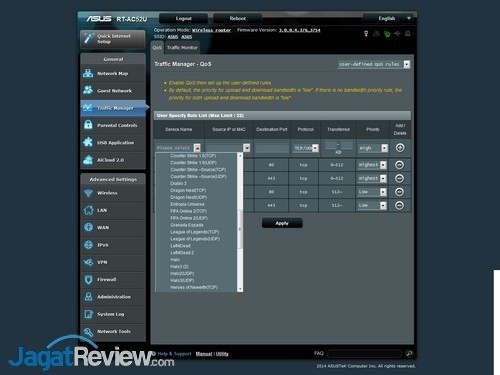Focus the Destination Port input field
This screenshot has width=500, height=375.
(x=272, y=148)
